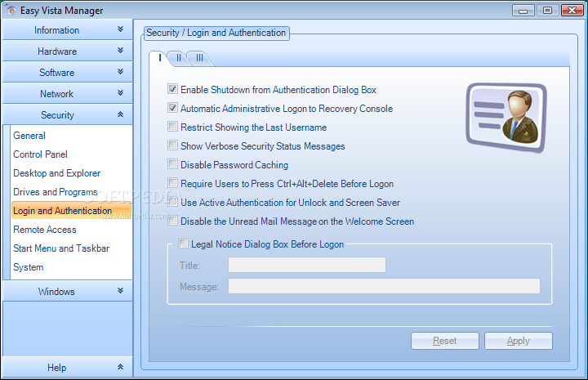This screenshot has height=380, width=588.
Task: Switch to tab III
Action: click(199, 58)
